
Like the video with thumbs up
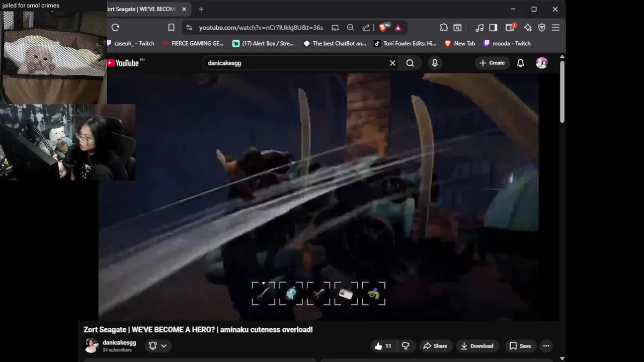383,346
